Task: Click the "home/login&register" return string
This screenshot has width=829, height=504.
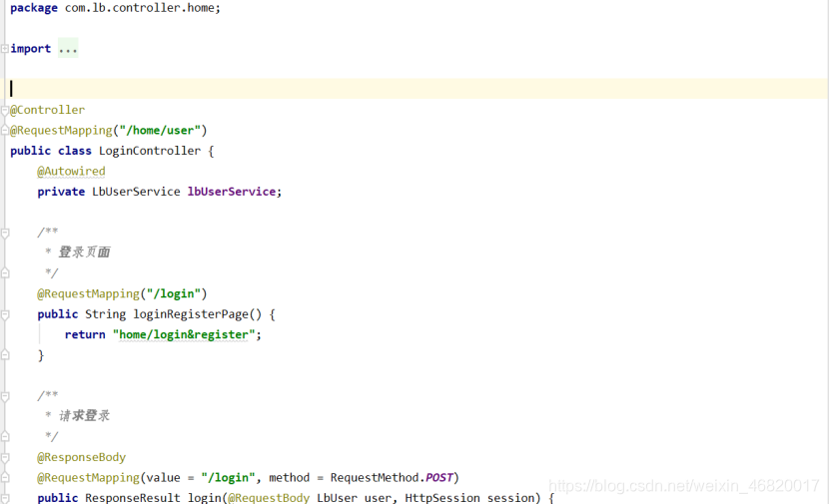Action: coord(184,335)
